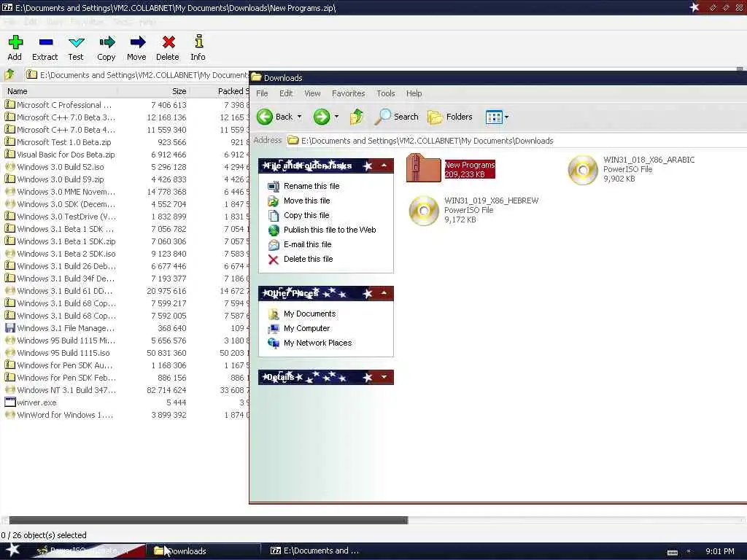Select the WIN31_018_X86_ARABIC disc icon
747x560 pixels.
point(583,170)
